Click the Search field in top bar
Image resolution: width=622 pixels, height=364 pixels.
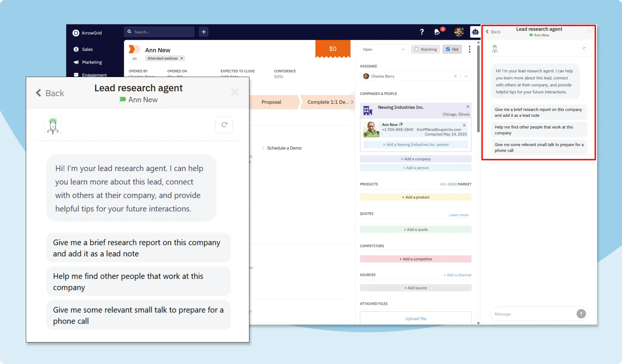[159, 32]
